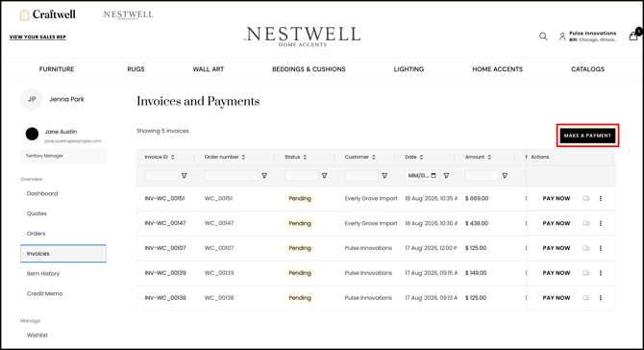Image resolution: width=644 pixels, height=350 pixels.
Task: Open the Wall Art menu
Action: coord(209,69)
